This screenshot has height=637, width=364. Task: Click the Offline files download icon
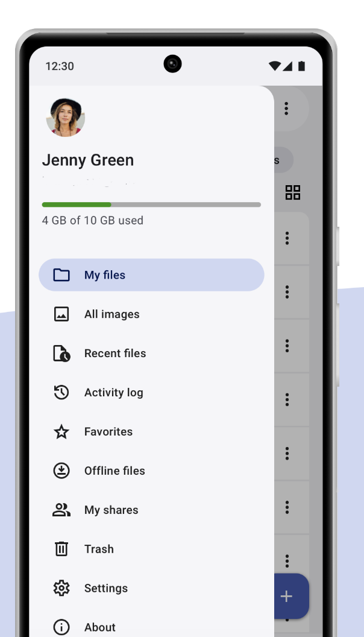tap(61, 471)
